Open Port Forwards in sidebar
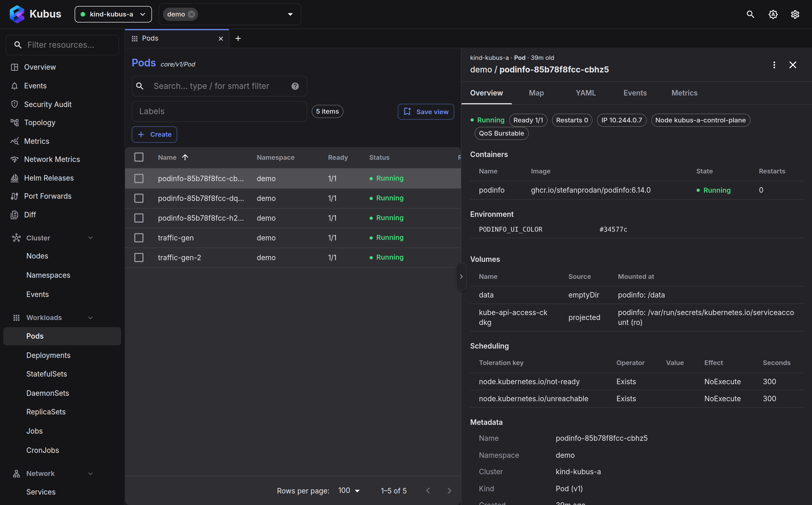 coord(62,196)
